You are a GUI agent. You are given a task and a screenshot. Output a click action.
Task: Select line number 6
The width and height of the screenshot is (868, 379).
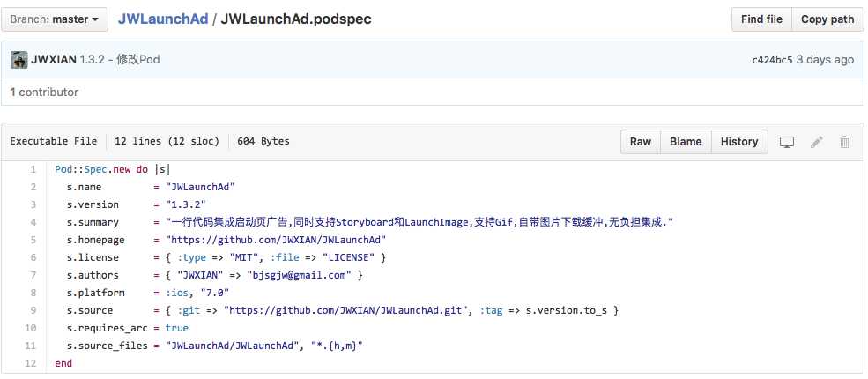tap(33, 258)
